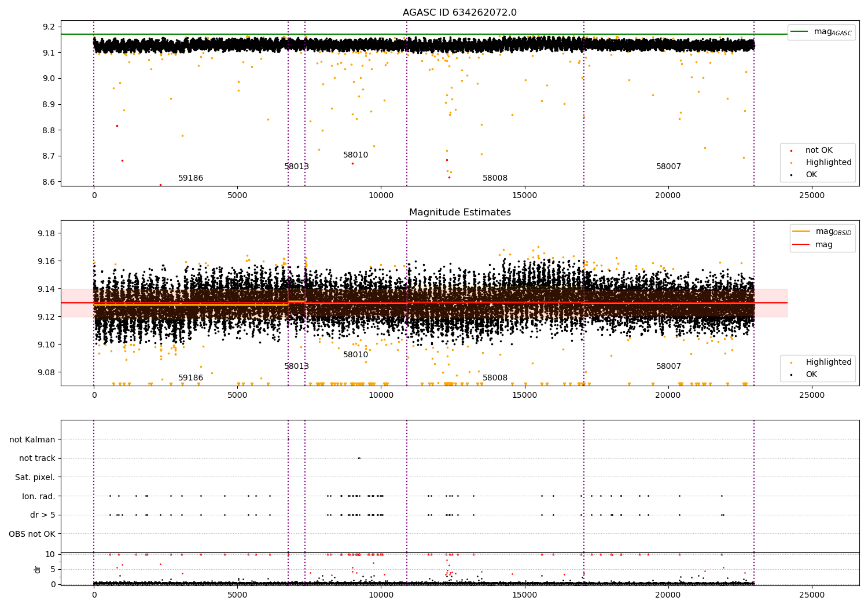
Task: Click x-axis tick 20000 in middle plot
Action: [668, 395]
